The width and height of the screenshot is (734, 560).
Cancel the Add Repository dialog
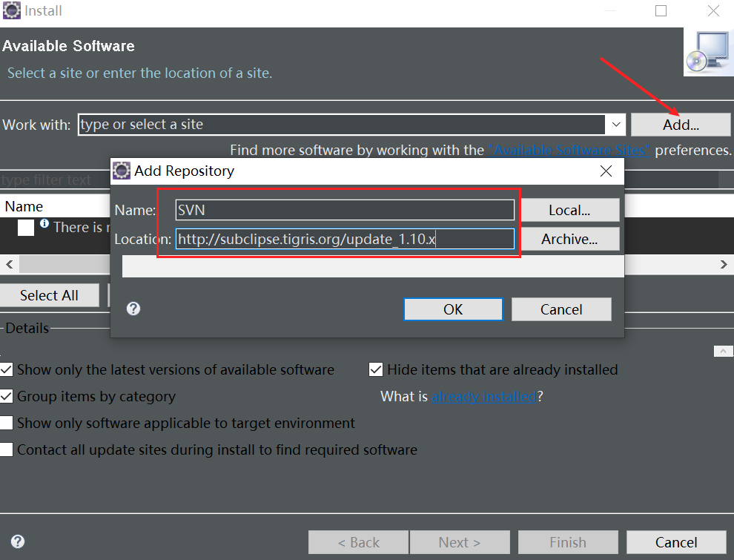click(x=561, y=309)
